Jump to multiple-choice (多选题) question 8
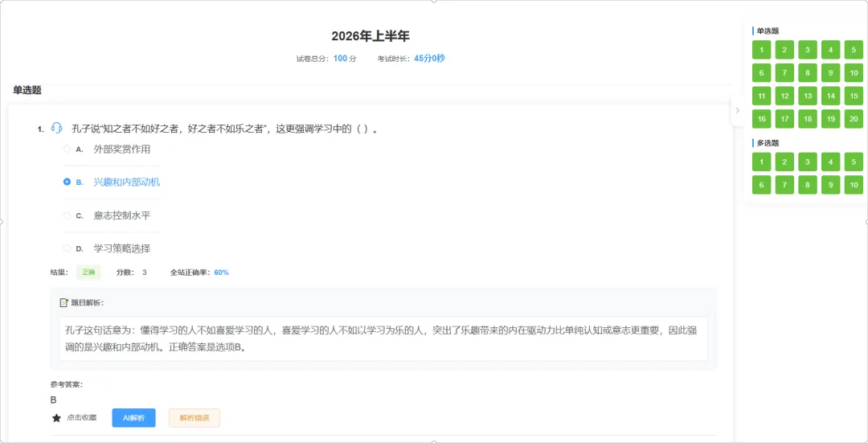 [808, 185]
